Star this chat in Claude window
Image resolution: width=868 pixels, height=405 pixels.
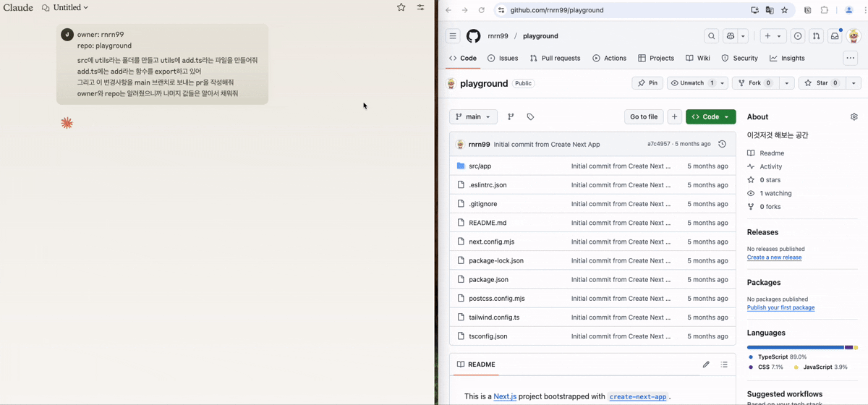[x=401, y=7]
